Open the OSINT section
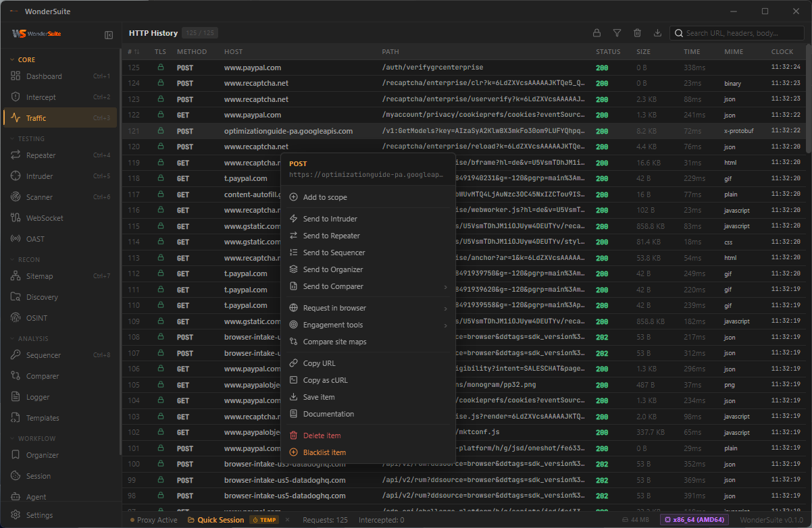Screen dimensions: 812x528 pyautogui.click(x=59, y=318)
